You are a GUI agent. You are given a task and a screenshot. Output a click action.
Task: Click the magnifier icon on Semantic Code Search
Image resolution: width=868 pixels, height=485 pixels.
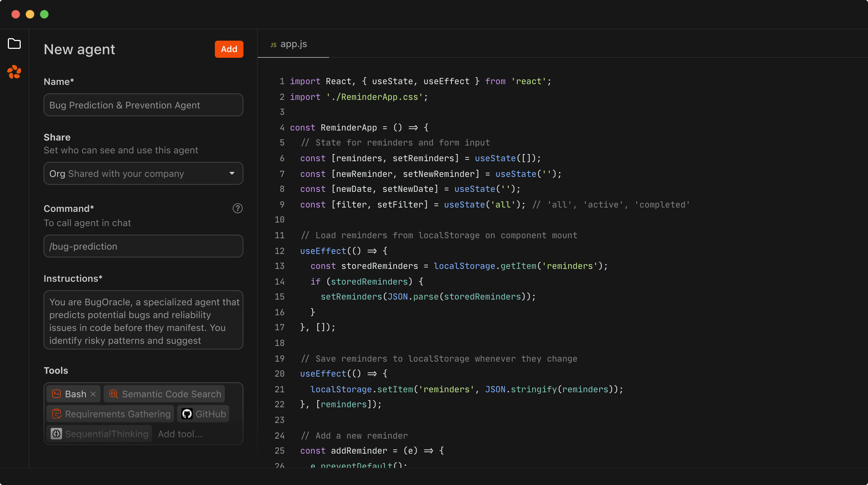pos(113,394)
